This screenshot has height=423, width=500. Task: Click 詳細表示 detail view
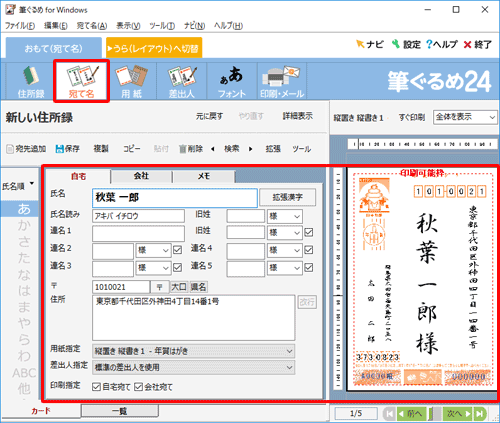[x=298, y=116]
